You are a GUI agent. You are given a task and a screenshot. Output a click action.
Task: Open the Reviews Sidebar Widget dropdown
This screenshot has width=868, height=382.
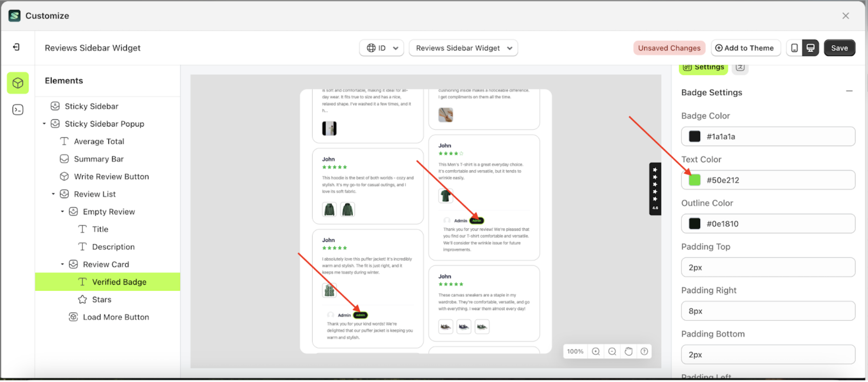tap(463, 48)
